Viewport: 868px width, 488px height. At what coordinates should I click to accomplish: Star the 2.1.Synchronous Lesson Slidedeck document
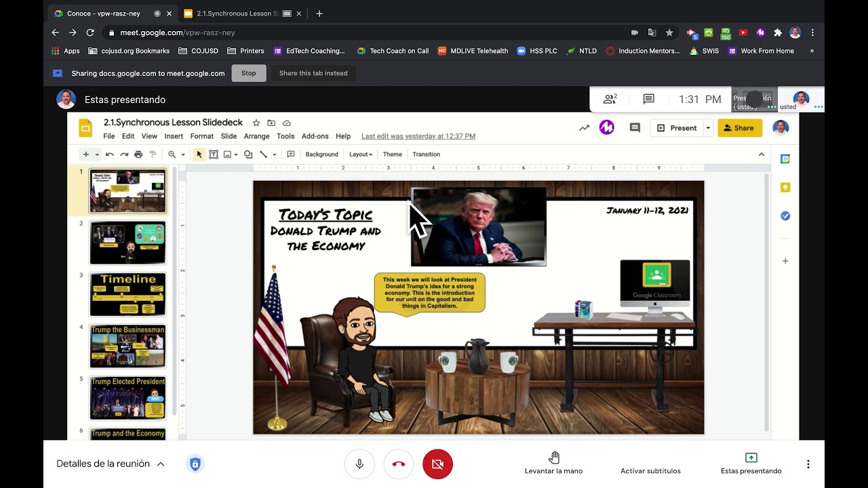point(256,123)
